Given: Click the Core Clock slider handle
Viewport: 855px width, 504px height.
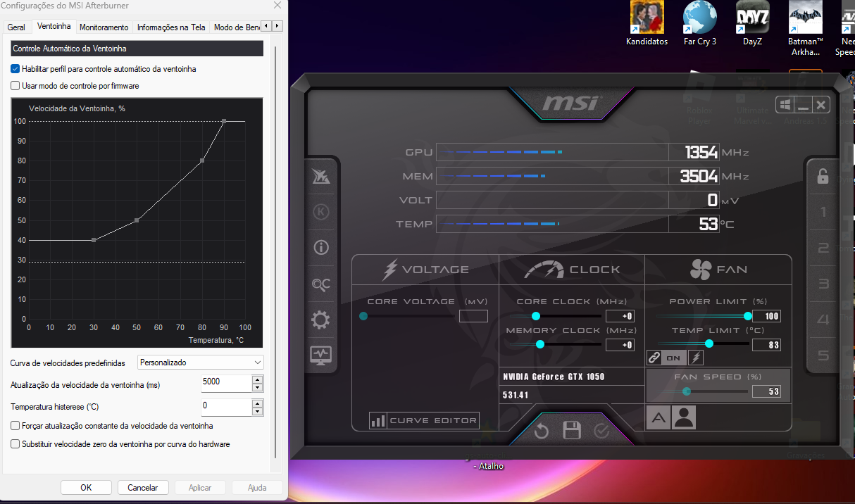Looking at the screenshot, I should coord(536,316).
